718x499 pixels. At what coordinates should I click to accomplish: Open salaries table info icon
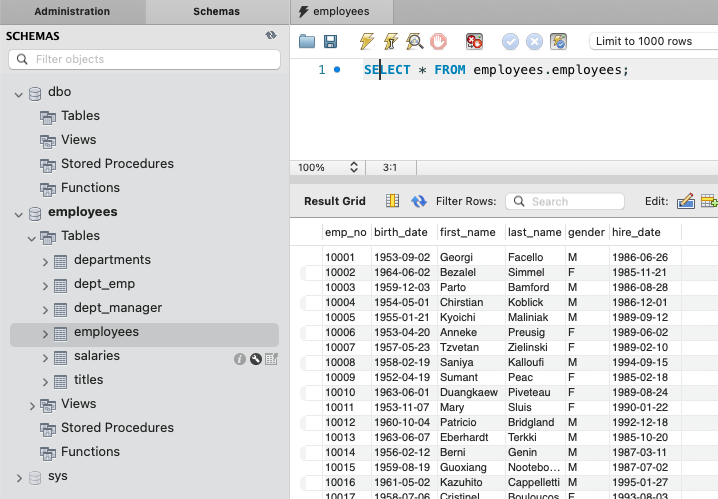coord(239,359)
